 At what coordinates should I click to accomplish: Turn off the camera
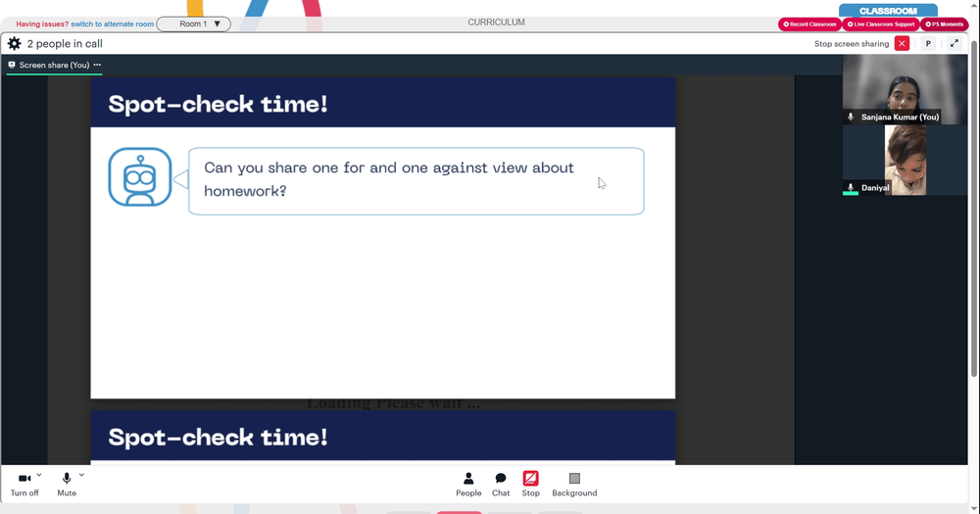(24, 484)
